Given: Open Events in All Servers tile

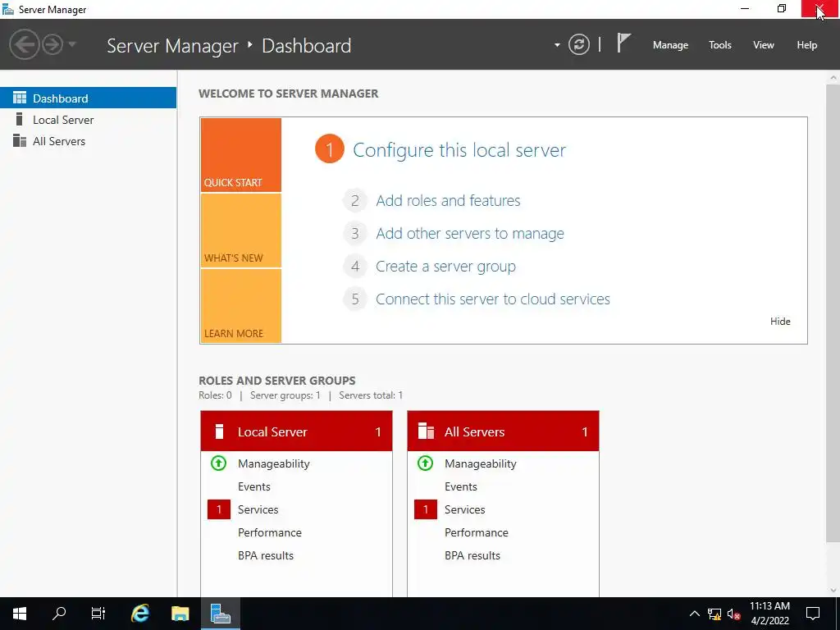Looking at the screenshot, I should click(x=461, y=486).
